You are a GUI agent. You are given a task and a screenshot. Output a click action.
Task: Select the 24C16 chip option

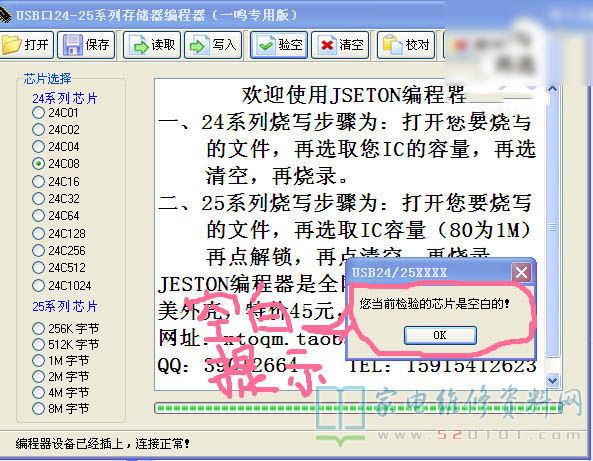coord(38,182)
